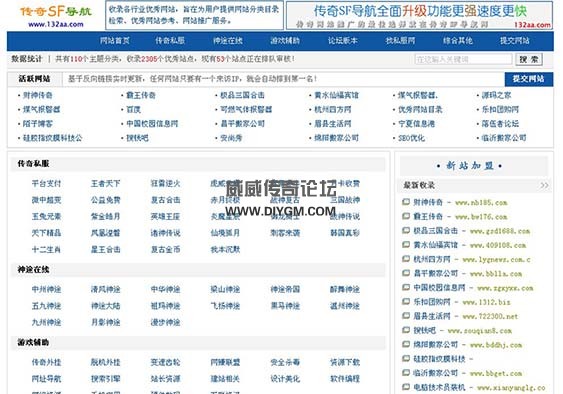Open the 软件编程 category link
563x394 pixels.
pyautogui.click(x=345, y=379)
